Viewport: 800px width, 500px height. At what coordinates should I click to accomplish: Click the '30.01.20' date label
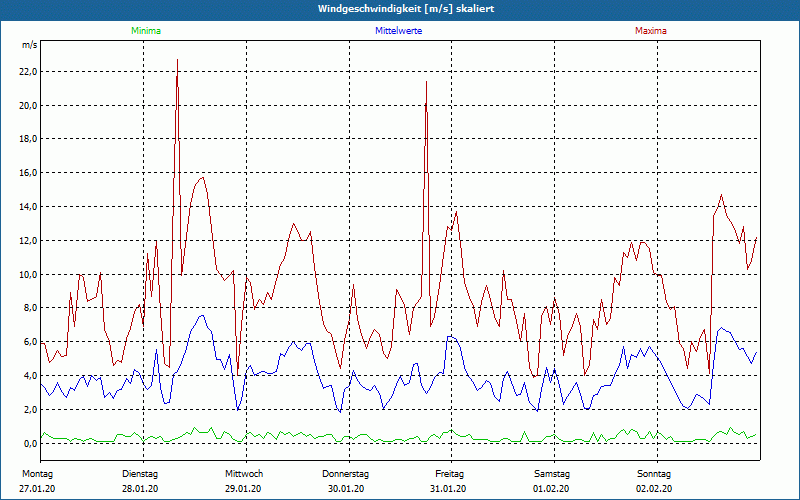tap(345, 489)
